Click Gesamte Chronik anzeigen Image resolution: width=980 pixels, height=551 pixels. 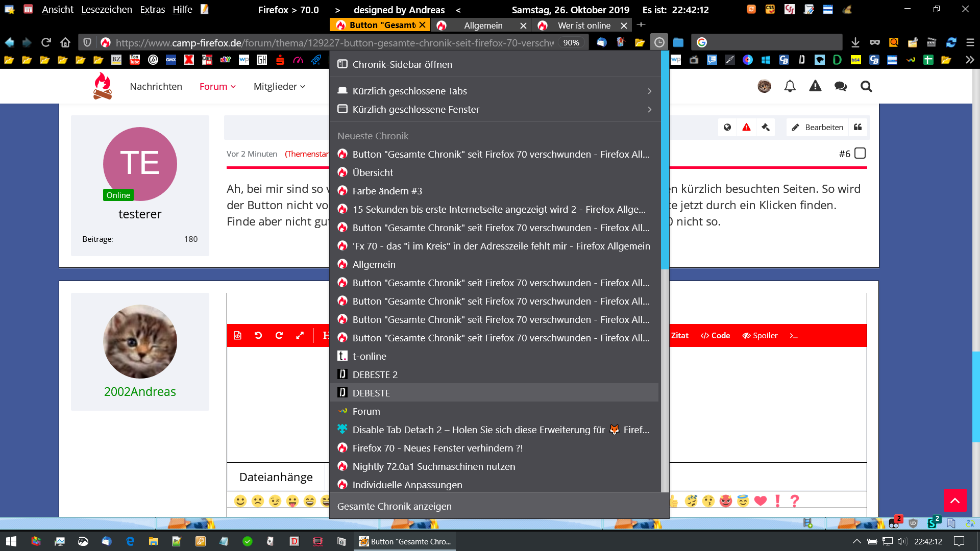coord(394,507)
